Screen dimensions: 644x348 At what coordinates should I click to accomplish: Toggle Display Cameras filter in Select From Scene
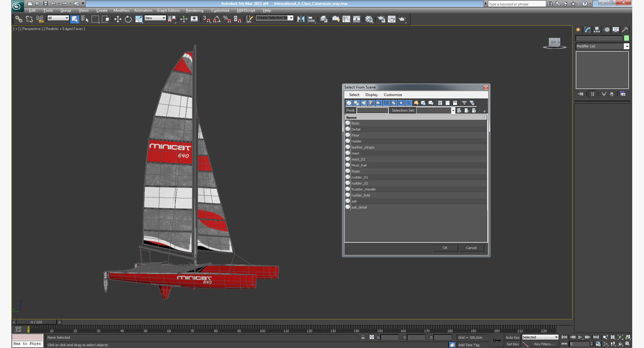click(x=371, y=103)
